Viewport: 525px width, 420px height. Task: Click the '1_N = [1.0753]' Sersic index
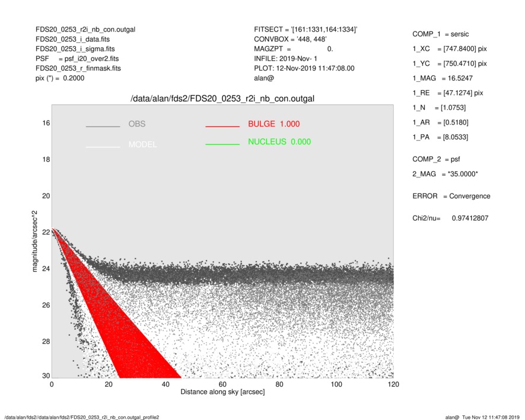(439, 108)
